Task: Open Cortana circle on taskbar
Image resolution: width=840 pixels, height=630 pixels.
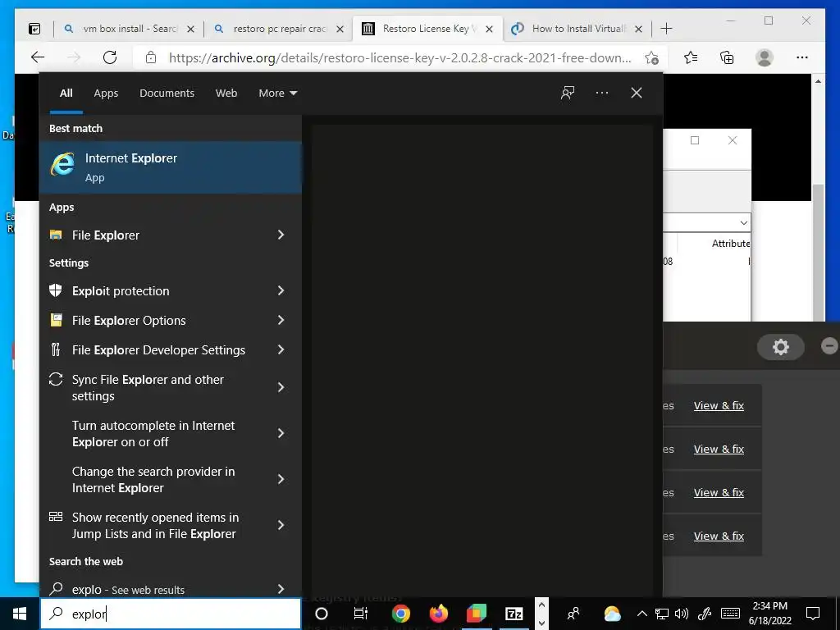Action: (x=322, y=614)
